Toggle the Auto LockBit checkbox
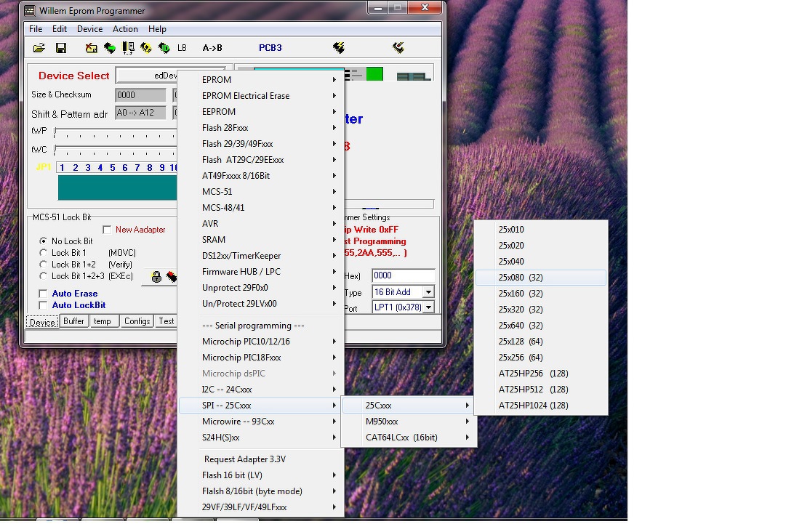The width and height of the screenshot is (810, 532). click(44, 305)
